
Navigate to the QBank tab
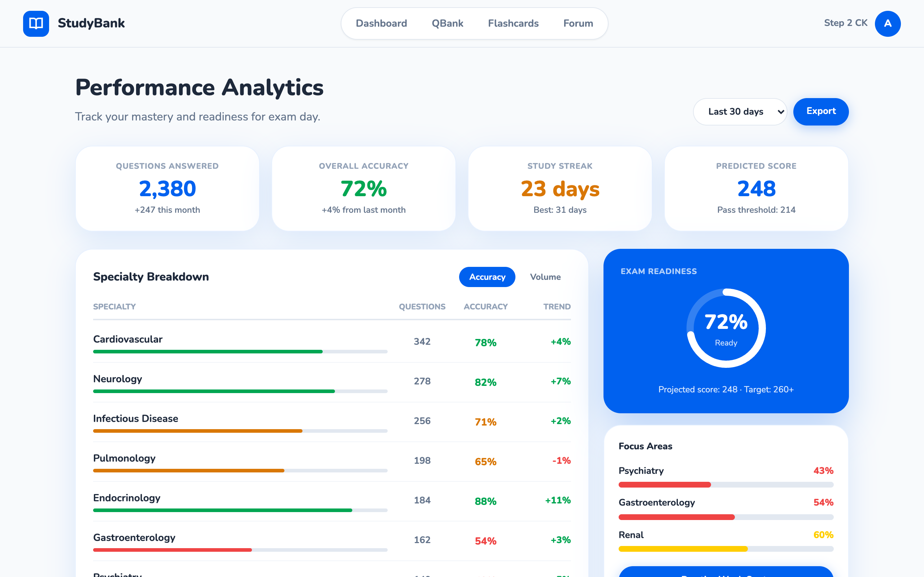pyautogui.click(x=447, y=23)
